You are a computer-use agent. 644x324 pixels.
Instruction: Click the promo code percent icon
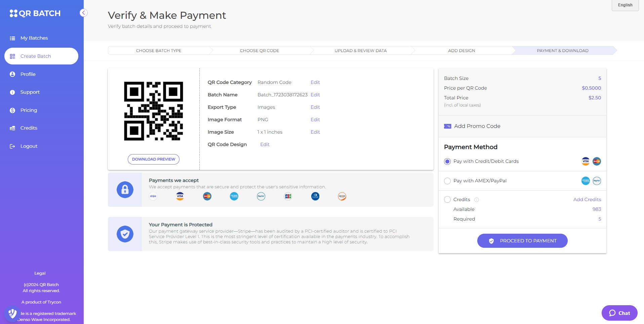click(448, 126)
